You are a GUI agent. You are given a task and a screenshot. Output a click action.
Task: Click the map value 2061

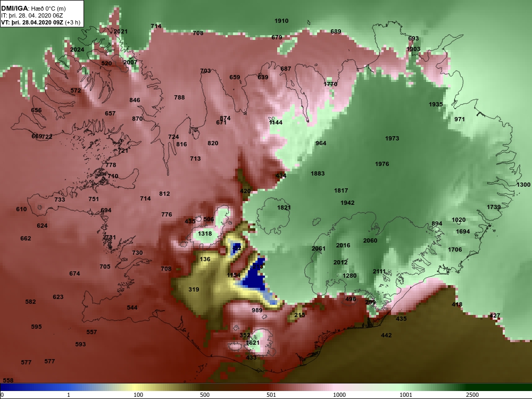[x=319, y=248]
